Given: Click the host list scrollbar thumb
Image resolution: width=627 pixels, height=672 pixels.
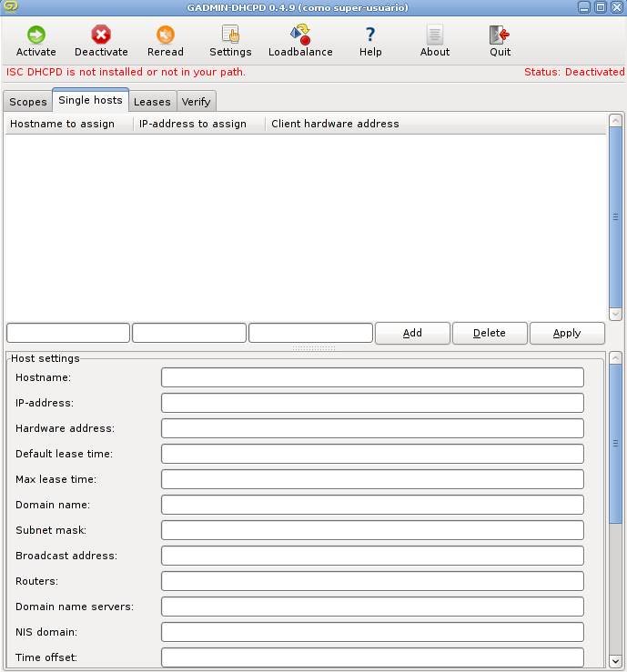Looking at the screenshot, I should [615, 216].
